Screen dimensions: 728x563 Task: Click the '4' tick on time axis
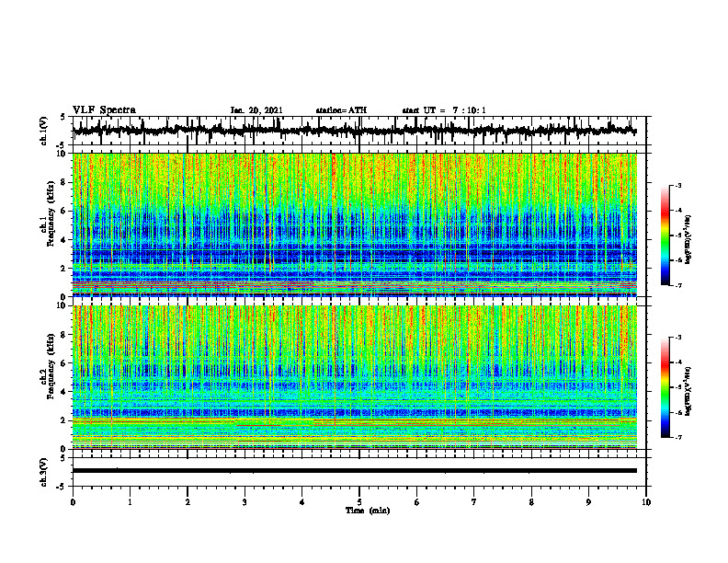pyautogui.click(x=301, y=502)
